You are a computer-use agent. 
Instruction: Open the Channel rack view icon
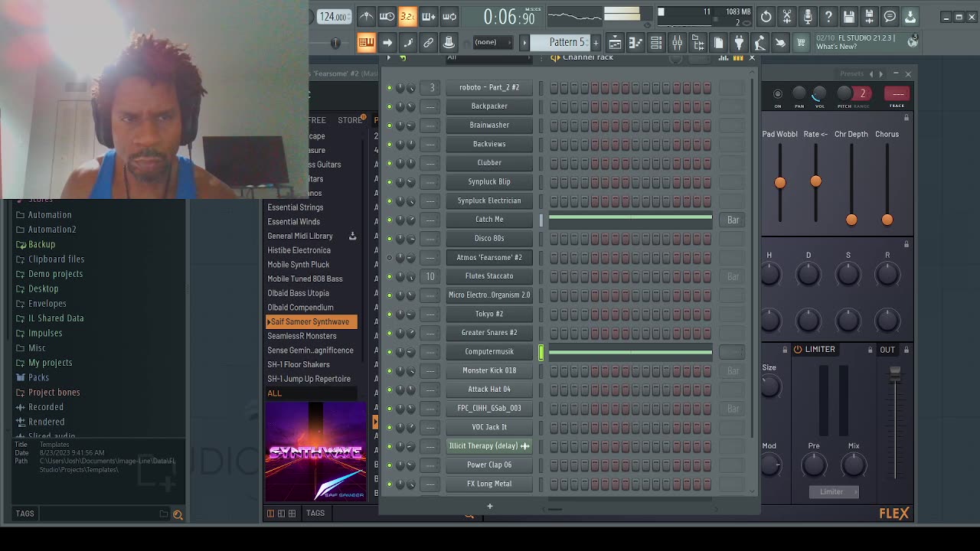[656, 43]
